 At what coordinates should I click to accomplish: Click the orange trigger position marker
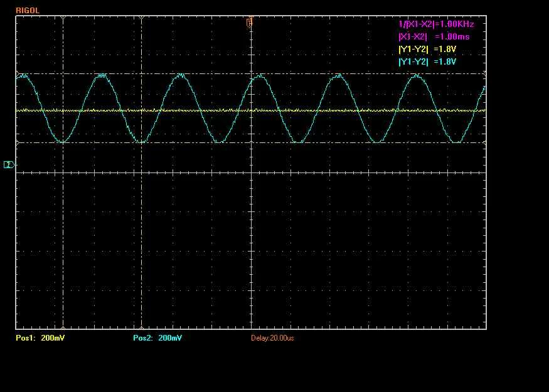[x=250, y=23]
